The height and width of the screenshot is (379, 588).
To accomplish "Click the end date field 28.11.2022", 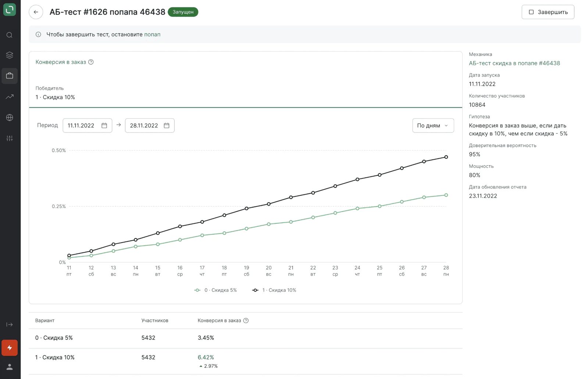I will coord(150,125).
